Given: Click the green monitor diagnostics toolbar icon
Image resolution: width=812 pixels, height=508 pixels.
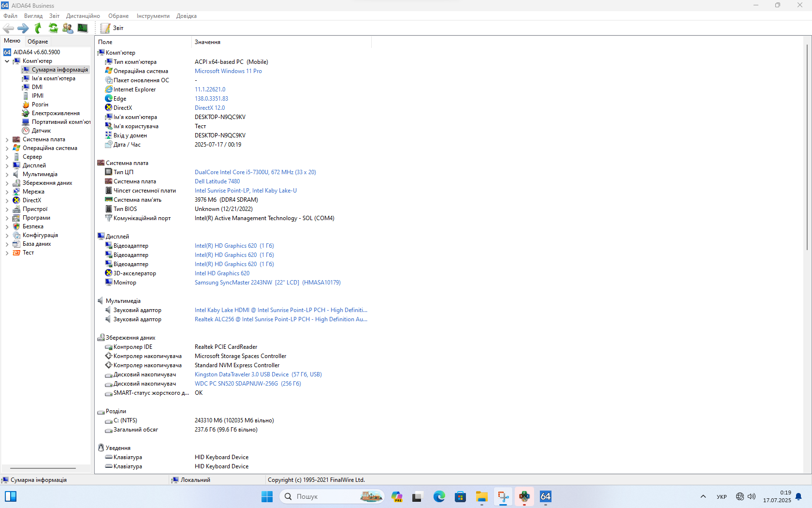Looking at the screenshot, I should click(x=83, y=29).
